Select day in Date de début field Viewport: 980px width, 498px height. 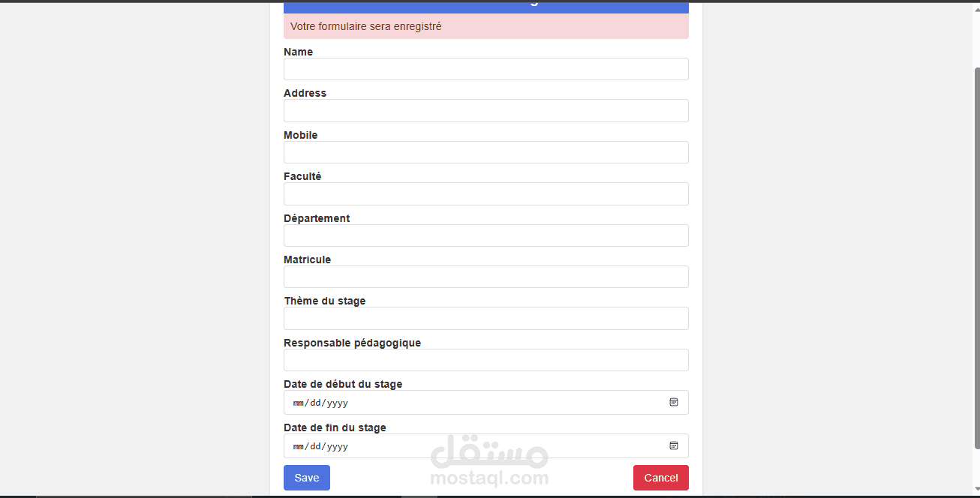point(316,403)
